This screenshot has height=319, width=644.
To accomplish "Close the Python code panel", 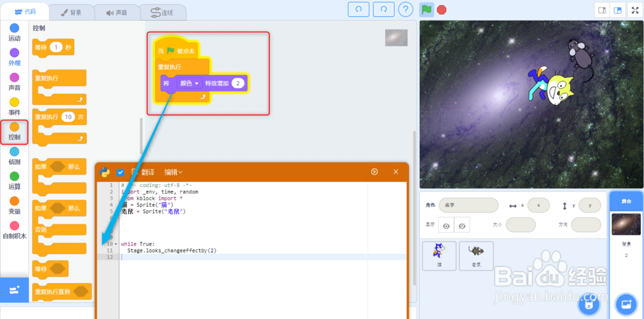I will (396, 172).
